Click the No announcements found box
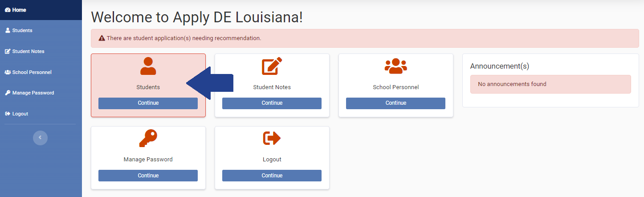 [550, 84]
